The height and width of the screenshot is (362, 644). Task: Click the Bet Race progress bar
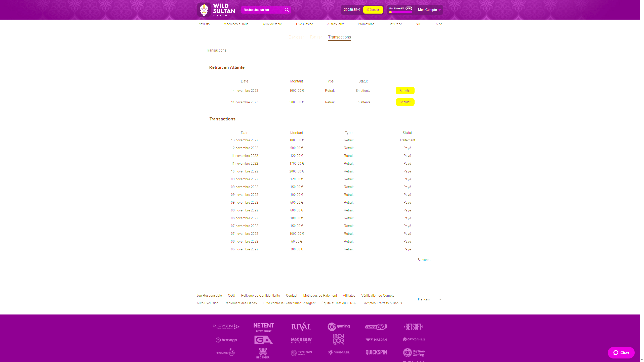pyautogui.click(x=400, y=12)
